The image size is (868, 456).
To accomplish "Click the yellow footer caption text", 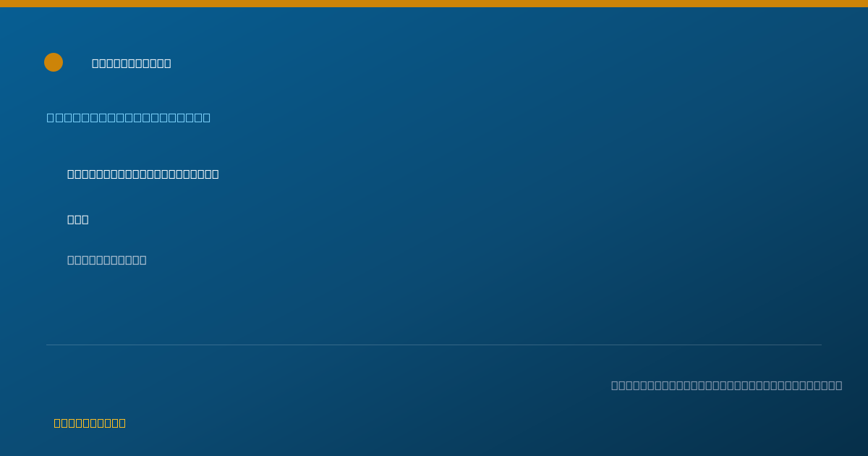I will [90, 423].
